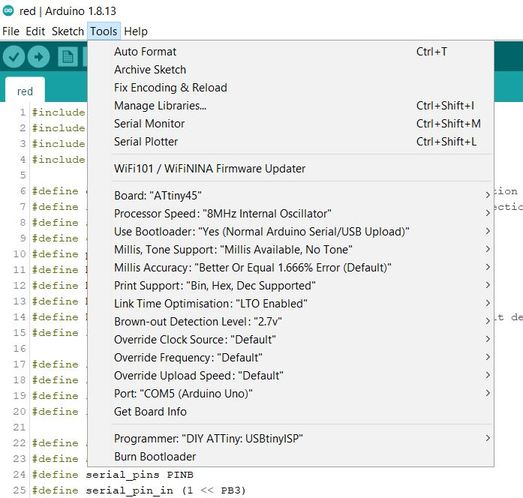523x498 pixels.
Task: Expand Print Support submenu
Action: (x=291, y=286)
